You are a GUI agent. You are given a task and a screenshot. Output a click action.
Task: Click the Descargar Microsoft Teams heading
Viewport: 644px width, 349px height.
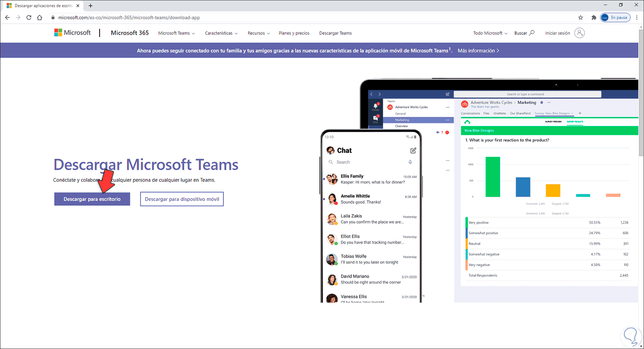pos(146,165)
